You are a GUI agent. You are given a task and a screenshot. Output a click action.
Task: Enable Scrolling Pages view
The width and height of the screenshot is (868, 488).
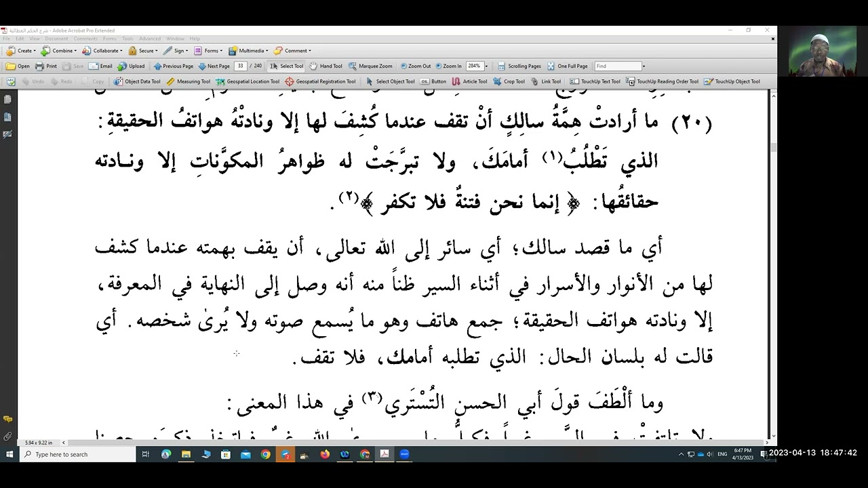(x=519, y=66)
